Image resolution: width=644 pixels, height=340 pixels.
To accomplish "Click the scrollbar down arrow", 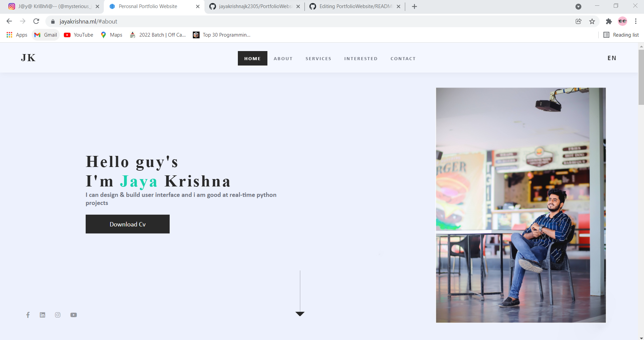I will 641,338.
